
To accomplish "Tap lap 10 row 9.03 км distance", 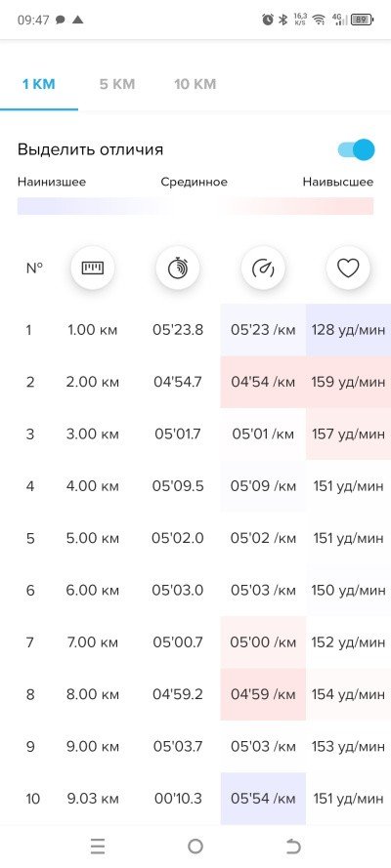I will pos(93,799).
